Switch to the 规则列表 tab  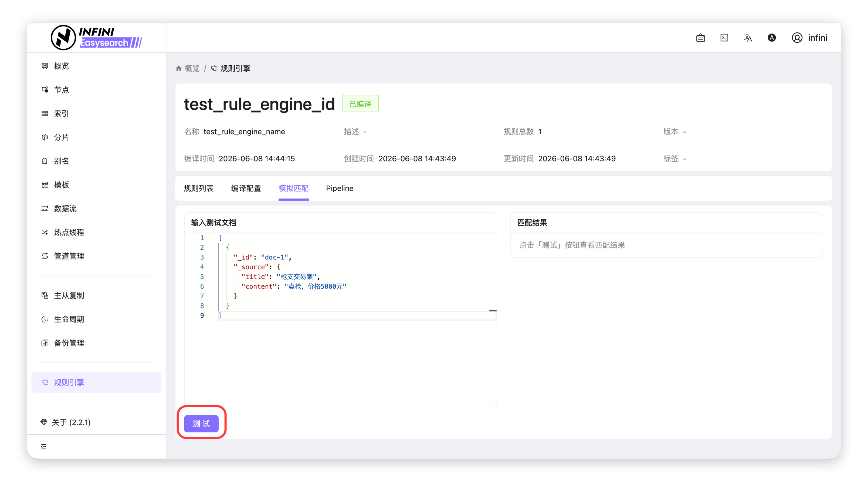click(198, 188)
